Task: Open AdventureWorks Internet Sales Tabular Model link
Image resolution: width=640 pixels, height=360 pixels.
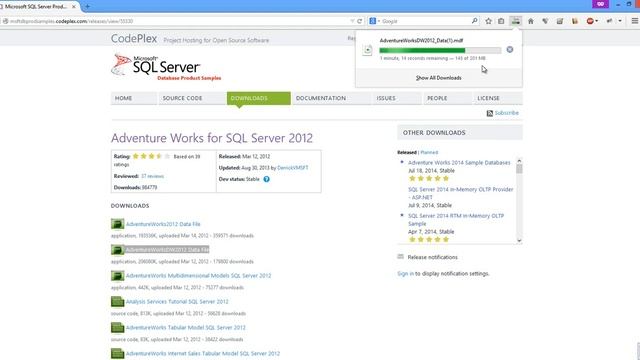Action: tap(203, 353)
